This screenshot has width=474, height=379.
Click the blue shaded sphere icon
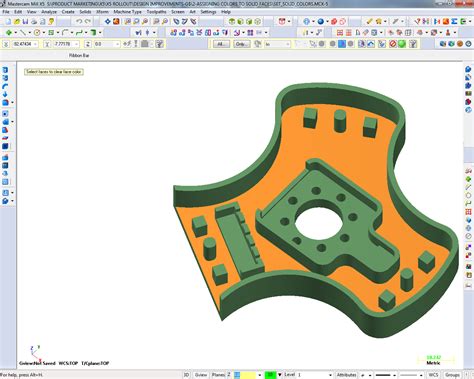pos(321,22)
